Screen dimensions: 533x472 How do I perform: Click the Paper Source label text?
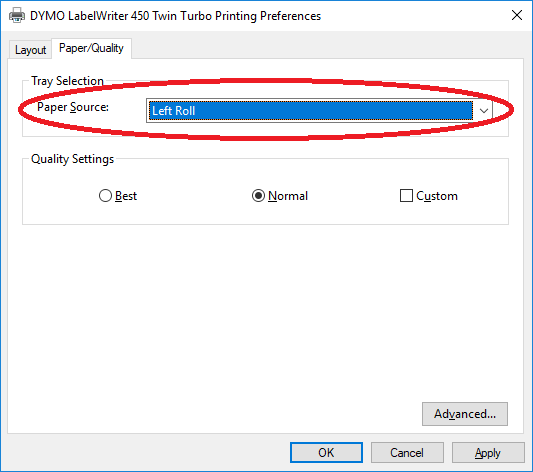pyautogui.click(x=73, y=107)
